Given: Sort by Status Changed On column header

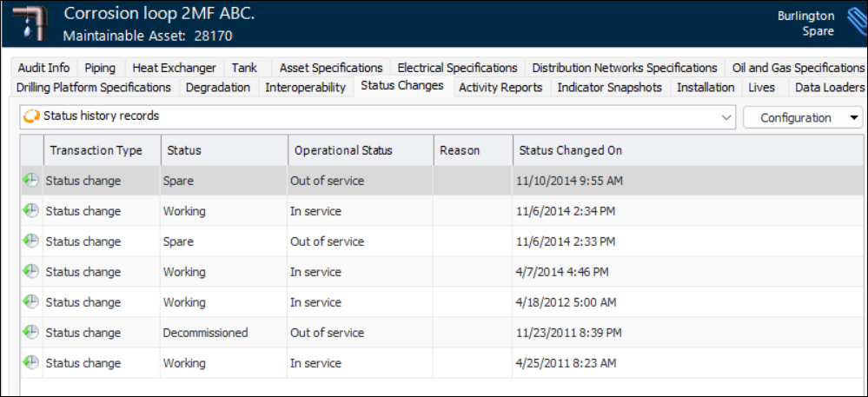Looking at the screenshot, I should 571,150.
